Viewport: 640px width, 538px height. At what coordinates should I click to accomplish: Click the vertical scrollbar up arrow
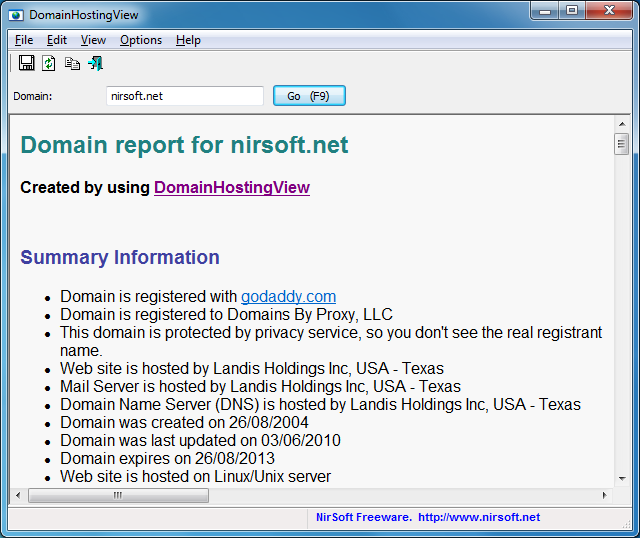pyautogui.click(x=622, y=124)
